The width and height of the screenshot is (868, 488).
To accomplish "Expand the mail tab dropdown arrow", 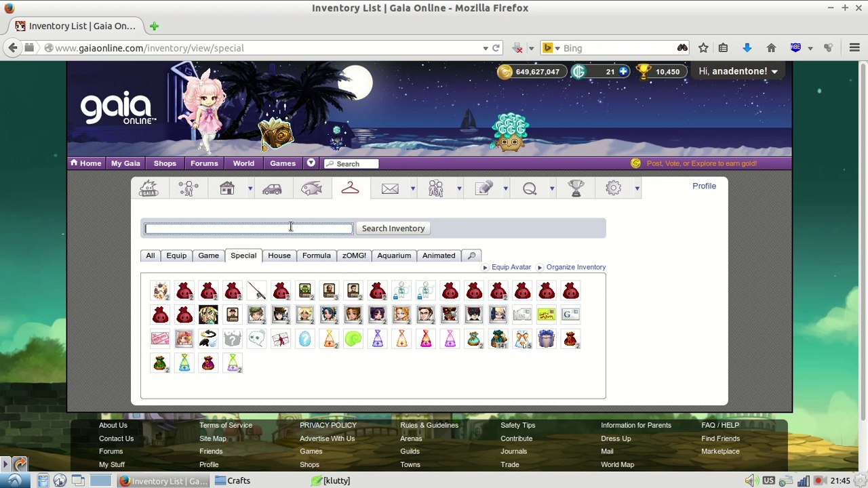I will pos(412,189).
